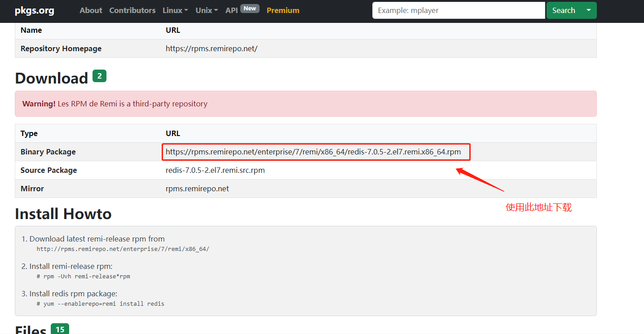644x334 pixels.
Task: Click the redis Binary Package rpm URL
Action: click(x=313, y=152)
